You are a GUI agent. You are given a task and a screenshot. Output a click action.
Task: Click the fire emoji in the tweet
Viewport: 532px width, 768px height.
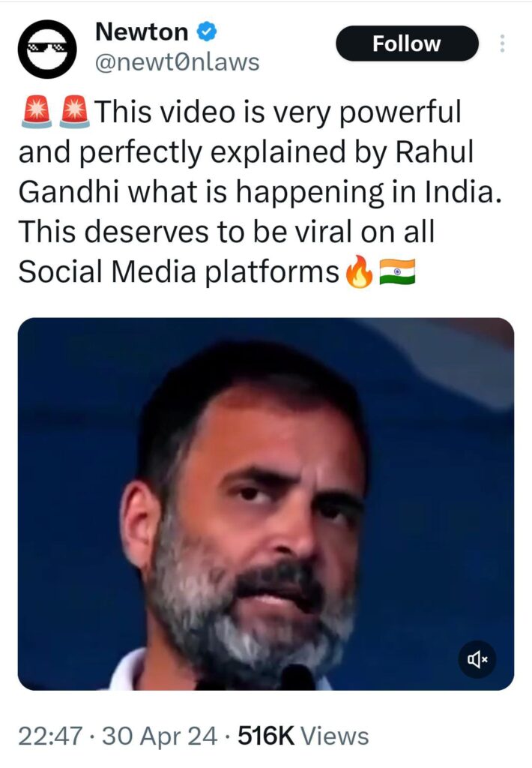pyautogui.click(x=357, y=273)
